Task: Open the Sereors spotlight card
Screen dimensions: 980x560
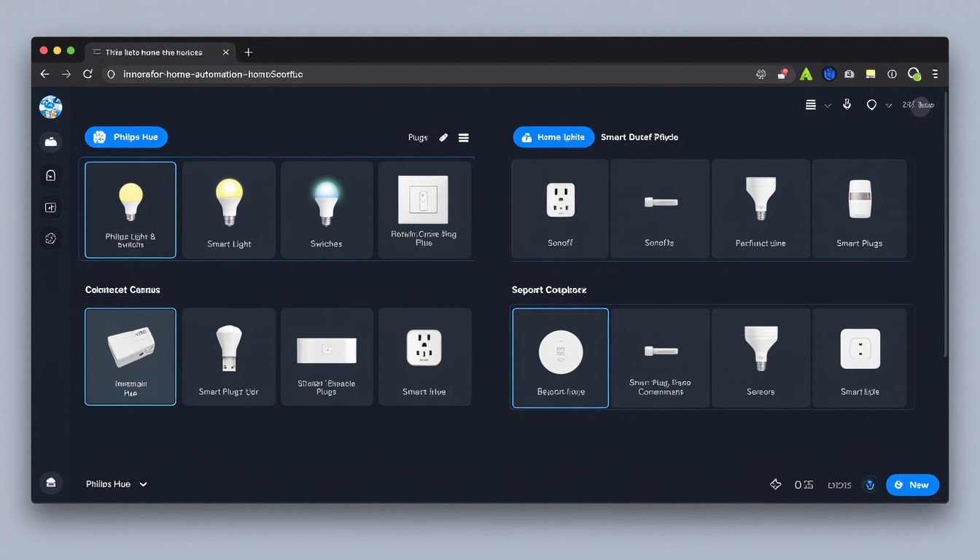Action: click(761, 358)
